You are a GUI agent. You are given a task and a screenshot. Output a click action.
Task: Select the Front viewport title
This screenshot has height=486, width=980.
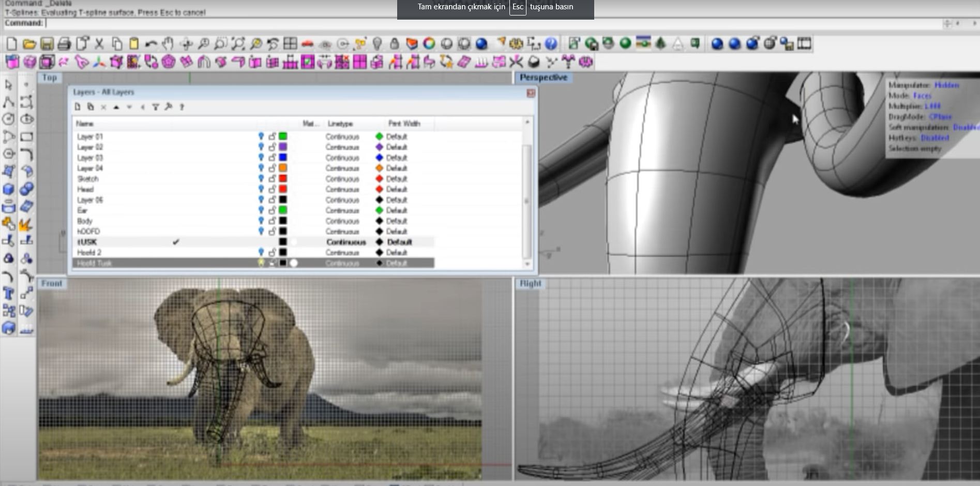pyautogui.click(x=52, y=284)
